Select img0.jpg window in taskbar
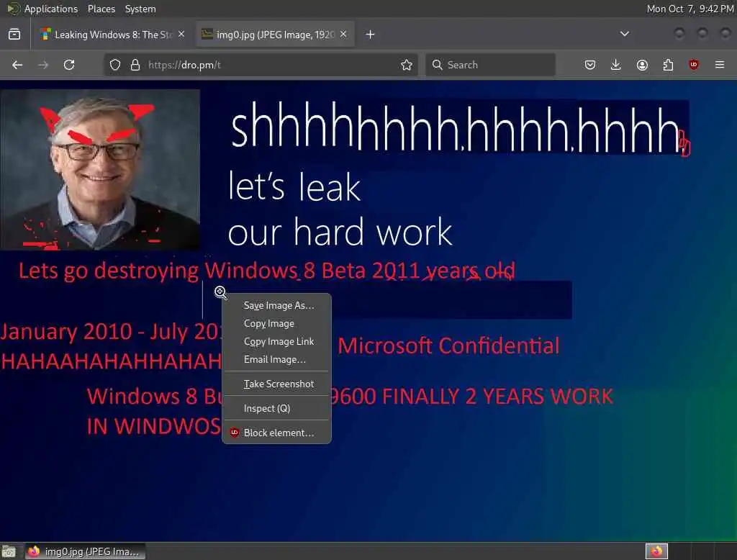 point(84,551)
